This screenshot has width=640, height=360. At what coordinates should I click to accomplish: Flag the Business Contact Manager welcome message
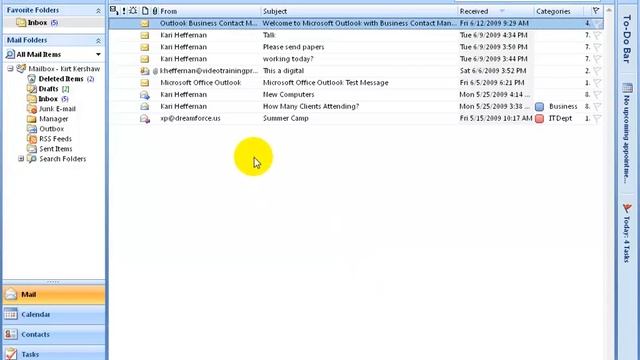pos(597,24)
